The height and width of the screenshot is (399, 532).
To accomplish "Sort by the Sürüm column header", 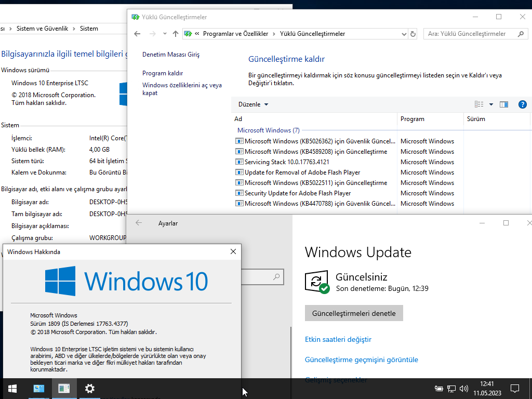I will pos(497,119).
